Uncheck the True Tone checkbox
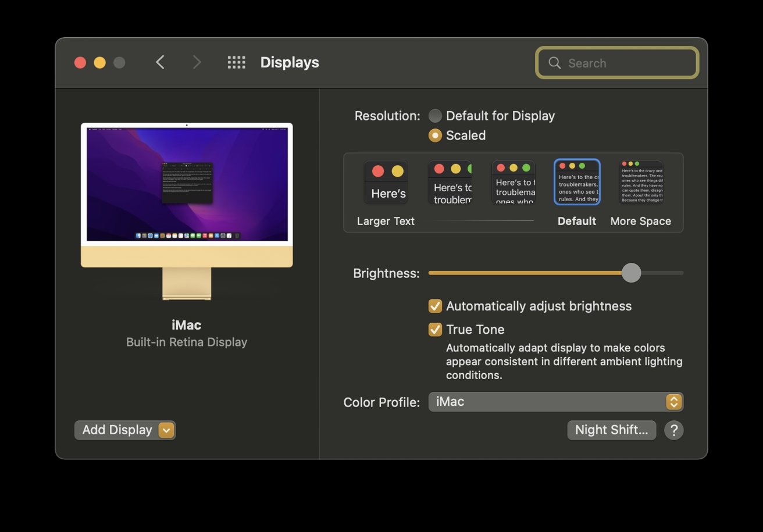Image resolution: width=763 pixels, height=532 pixels. click(x=435, y=330)
